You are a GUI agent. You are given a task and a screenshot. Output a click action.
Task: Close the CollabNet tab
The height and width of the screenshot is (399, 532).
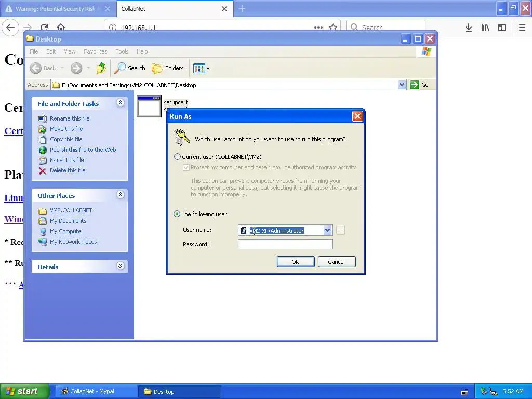(224, 9)
